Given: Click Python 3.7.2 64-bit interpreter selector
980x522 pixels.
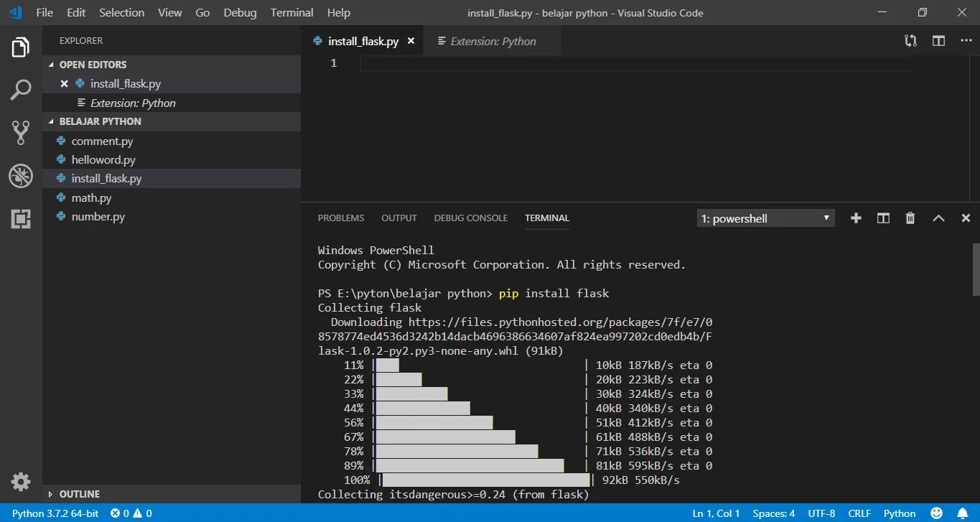Looking at the screenshot, I should coord(56,513).
